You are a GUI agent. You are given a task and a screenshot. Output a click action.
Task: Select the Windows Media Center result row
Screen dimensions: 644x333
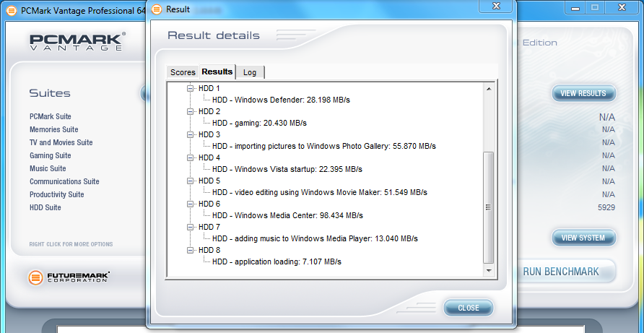[x=287, y=215]
